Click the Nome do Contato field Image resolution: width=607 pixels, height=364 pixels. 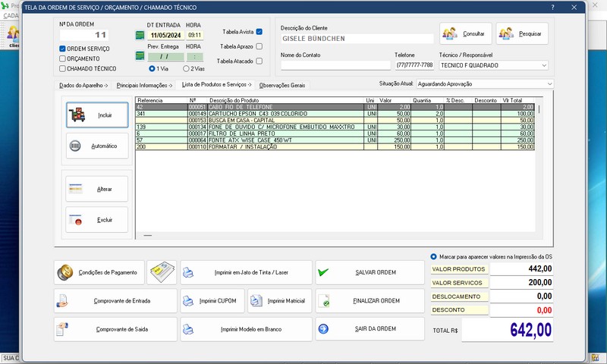334,65
